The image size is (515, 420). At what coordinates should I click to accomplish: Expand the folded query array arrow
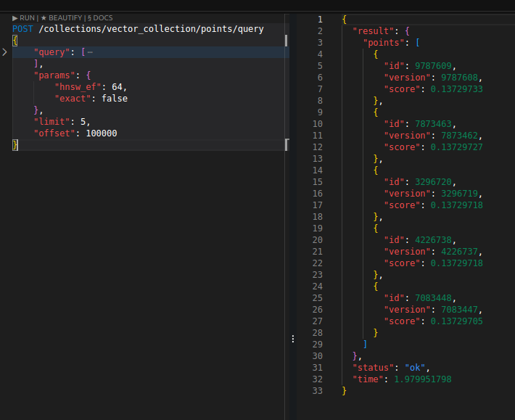point(4,52)
